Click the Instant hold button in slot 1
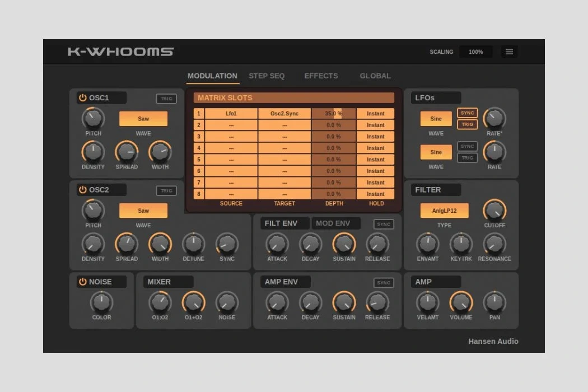588x392 pixels. (375, 114)
